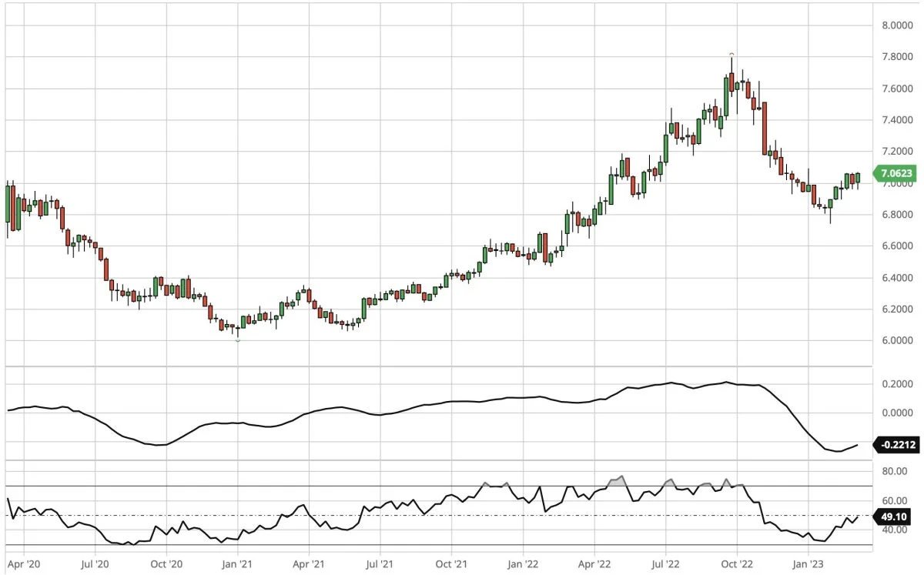Click the green low marker below the Jan '21 candle
The height and width of the screenshot is (575, 924).
tap(238, 339)
